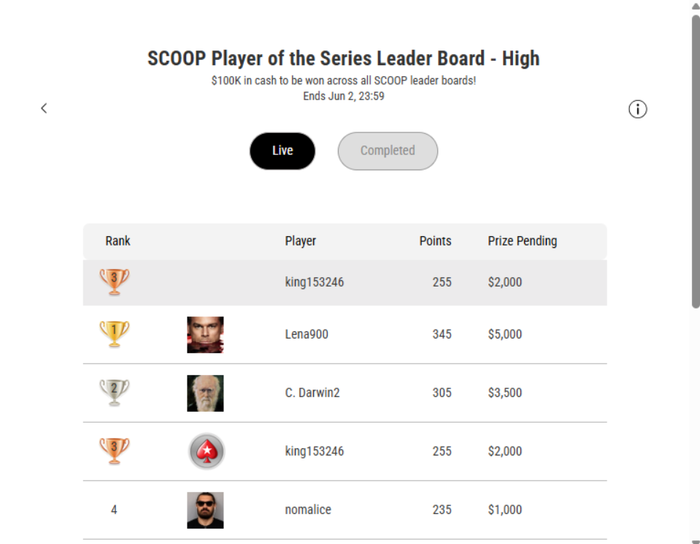Click the silver second-place trophy icon
Screen dimensions: 700x544
click(114, 392)
